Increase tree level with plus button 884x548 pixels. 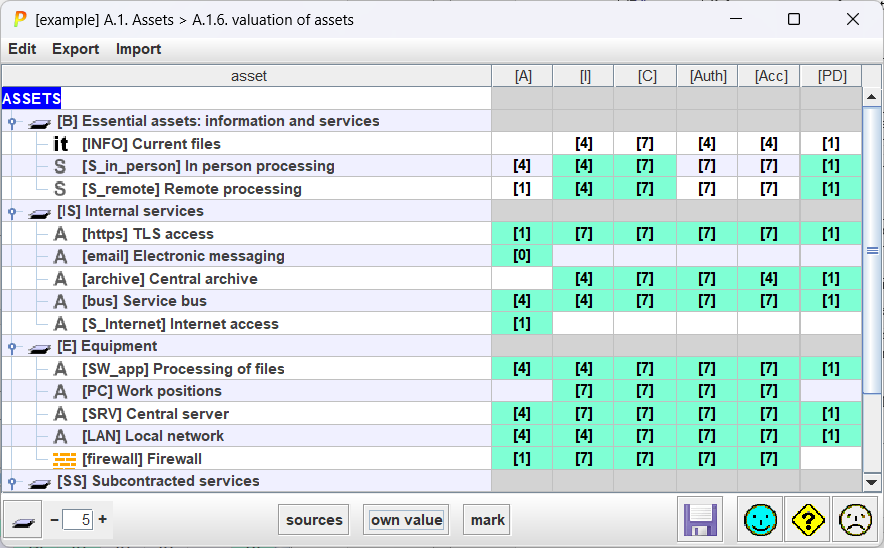(x=102, y=519)
